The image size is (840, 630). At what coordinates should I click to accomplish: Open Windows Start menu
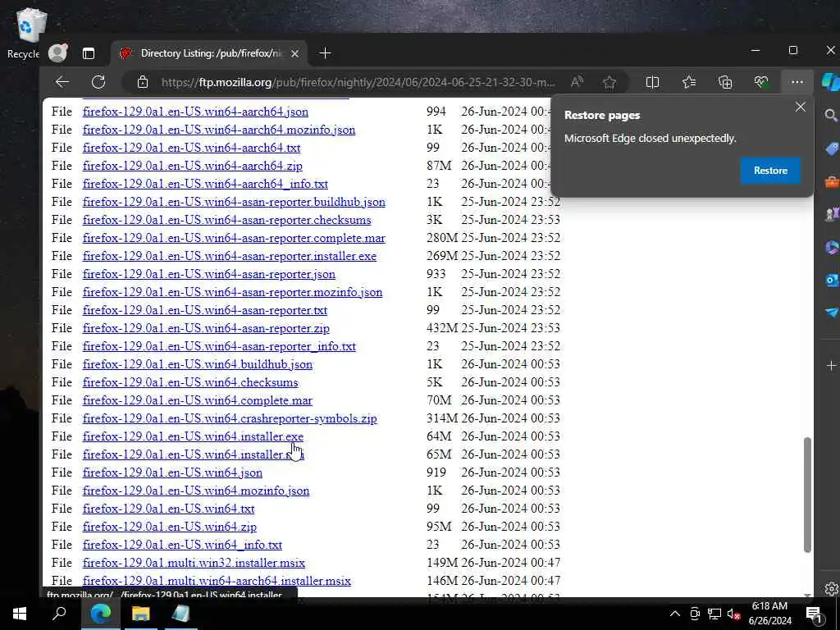point(20,614)
